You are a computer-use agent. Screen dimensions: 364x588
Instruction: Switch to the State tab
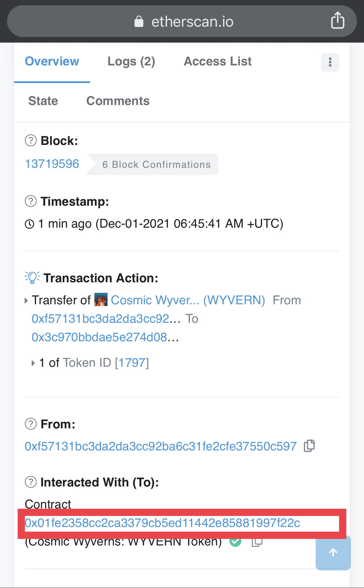tap(43, 101)
